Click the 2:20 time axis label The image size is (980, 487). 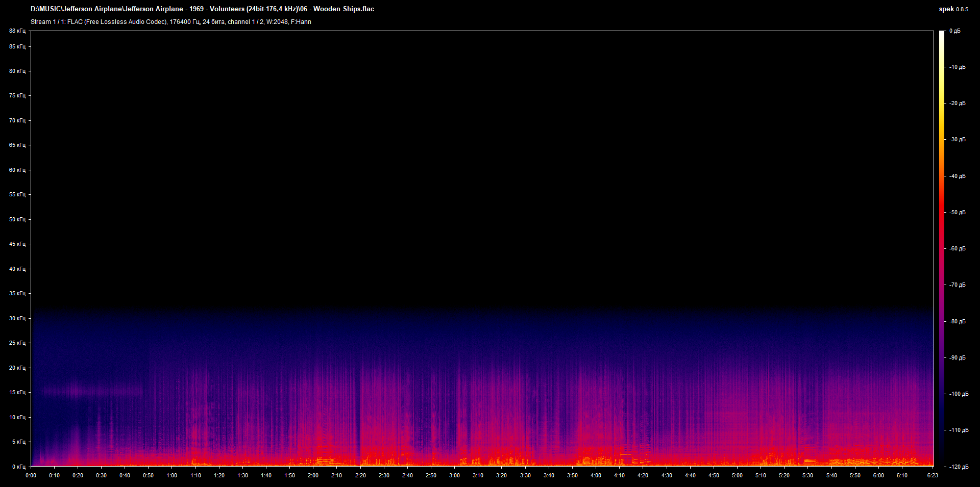pos(360,475)
